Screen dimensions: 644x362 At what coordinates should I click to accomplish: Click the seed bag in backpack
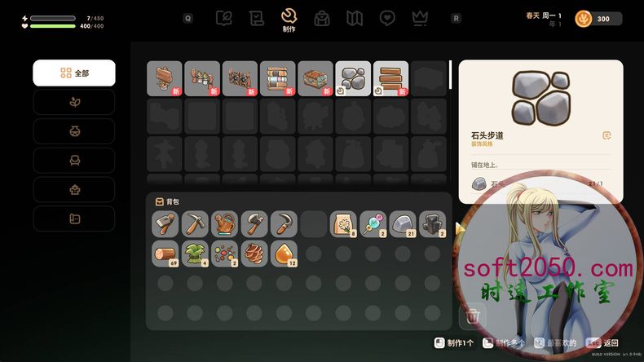coord(343,224)
